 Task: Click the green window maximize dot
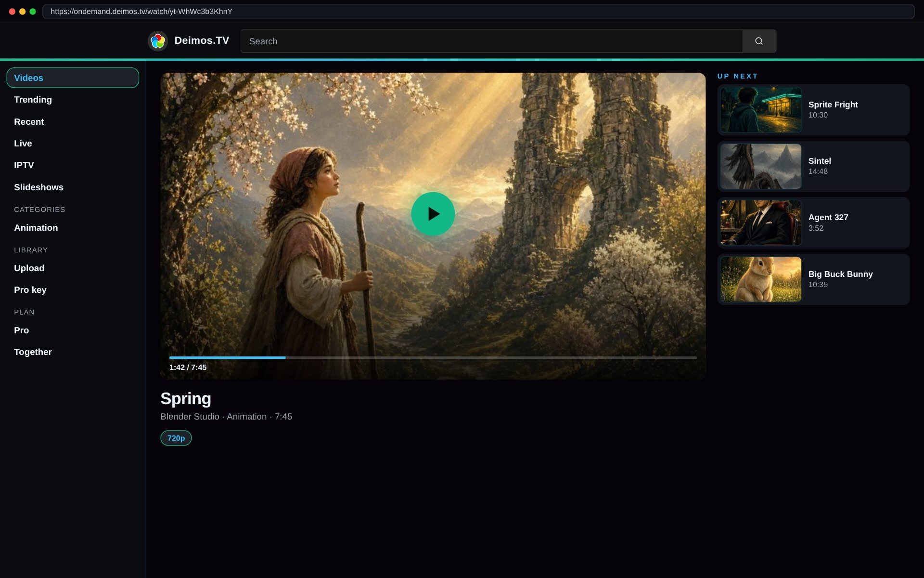click(33, 12)
